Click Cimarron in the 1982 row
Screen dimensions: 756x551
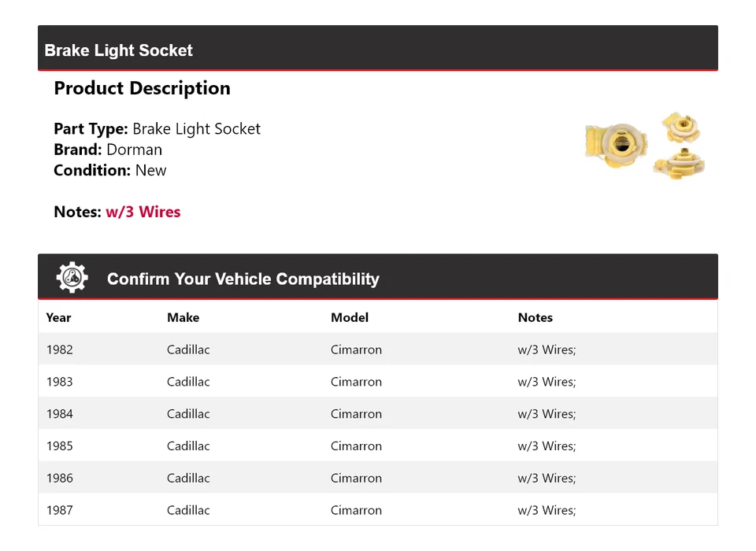click(x=356, y=349)
